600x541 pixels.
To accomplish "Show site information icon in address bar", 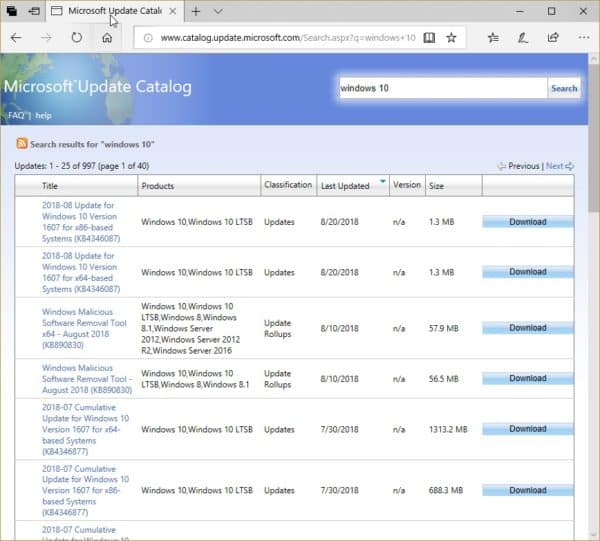I will pos(148,38).
